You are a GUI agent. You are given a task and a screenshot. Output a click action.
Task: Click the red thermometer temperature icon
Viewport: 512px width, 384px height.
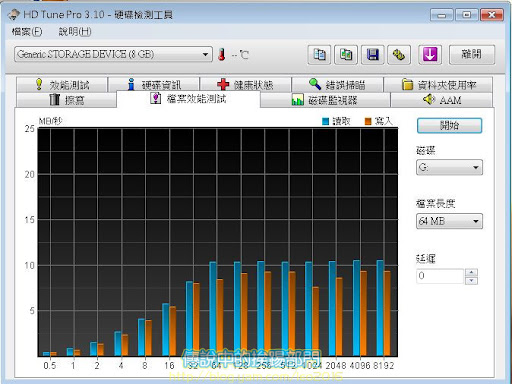click(222, 54)
